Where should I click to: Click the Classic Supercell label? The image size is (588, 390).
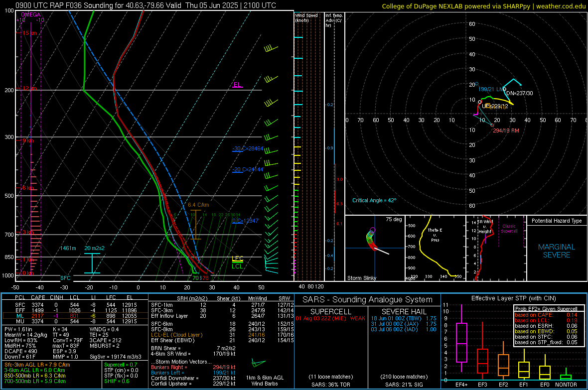509,229
